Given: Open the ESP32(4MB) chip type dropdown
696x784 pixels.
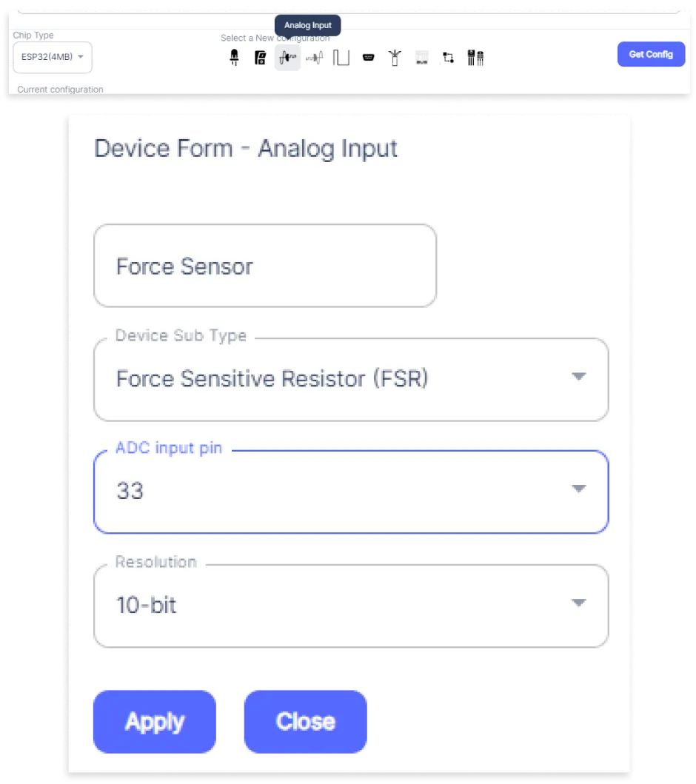Looking at the screenshot, I should [53, 57].
